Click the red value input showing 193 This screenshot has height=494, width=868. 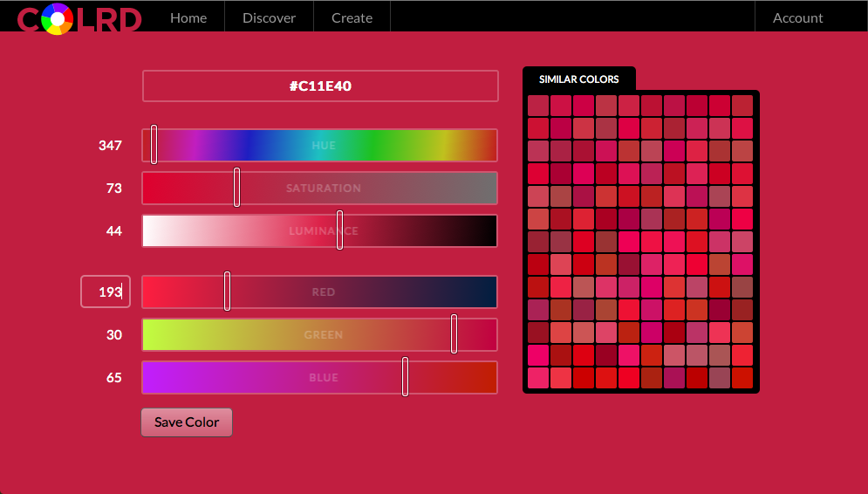pos(106,292)
